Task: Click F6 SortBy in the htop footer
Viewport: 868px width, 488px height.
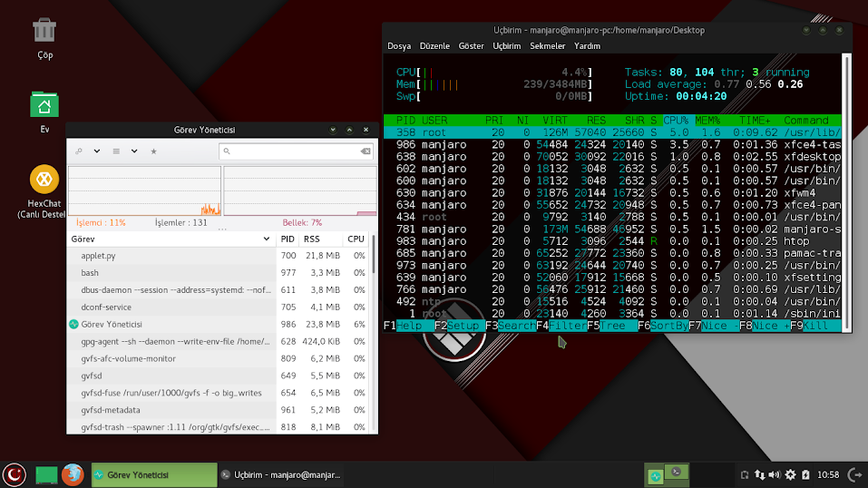Action: (x=663, y=326)
